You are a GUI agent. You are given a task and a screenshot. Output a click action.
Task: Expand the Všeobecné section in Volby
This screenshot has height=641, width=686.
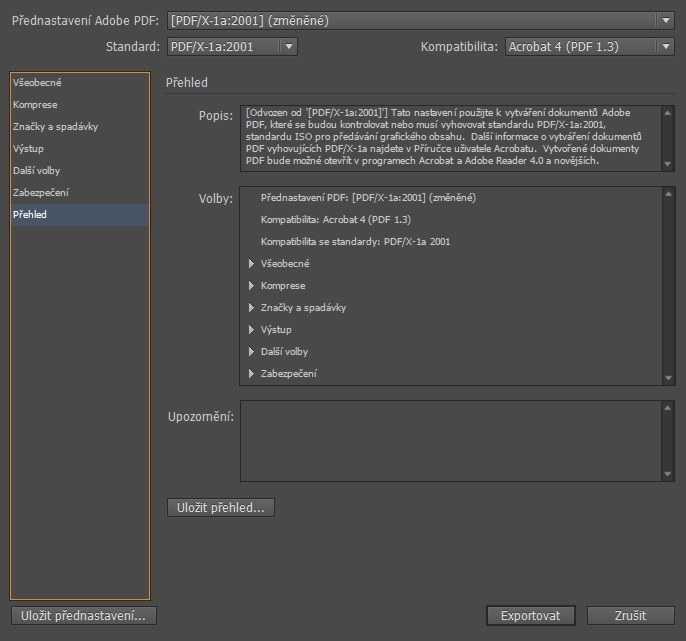point(252,263)
